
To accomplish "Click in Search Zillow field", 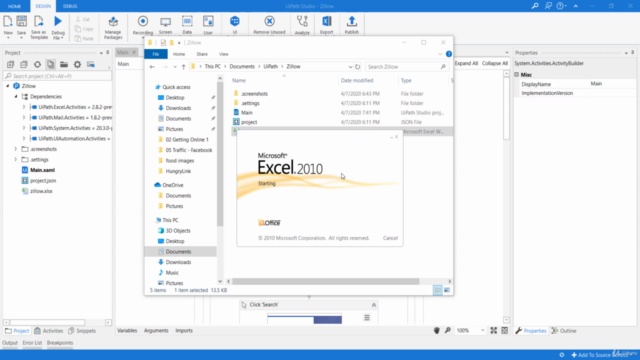I will pos(406,67).
